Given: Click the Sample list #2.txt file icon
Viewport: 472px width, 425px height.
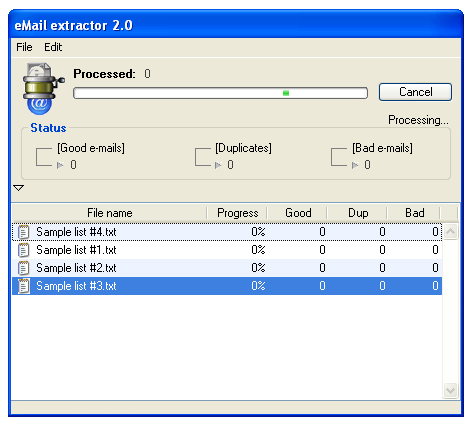Looking at the screenshot, I should pyautogui.click(x=23, y=268).
